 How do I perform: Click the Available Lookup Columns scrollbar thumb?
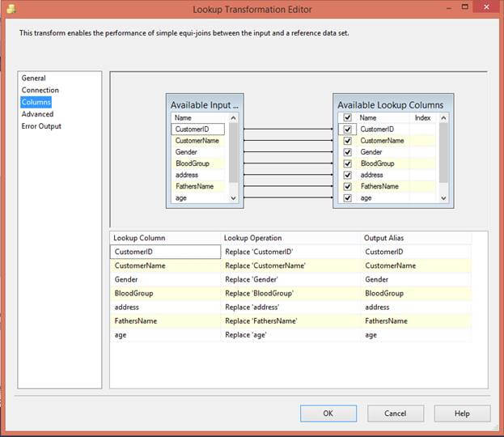coord(443,153)
